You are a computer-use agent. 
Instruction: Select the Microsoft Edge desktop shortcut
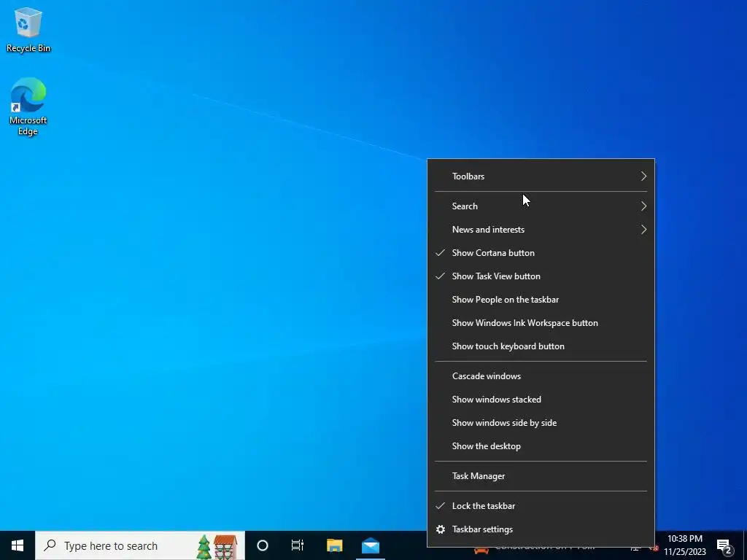28,106
